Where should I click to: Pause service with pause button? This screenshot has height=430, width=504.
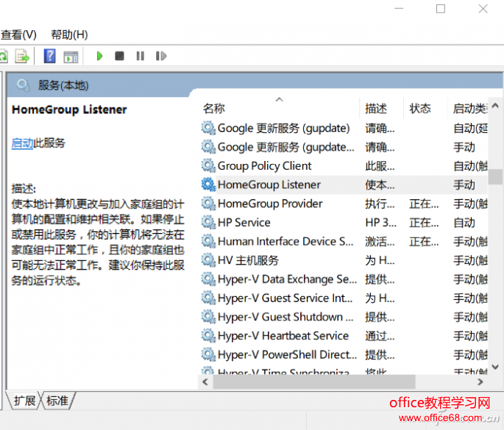pos(140,56)
